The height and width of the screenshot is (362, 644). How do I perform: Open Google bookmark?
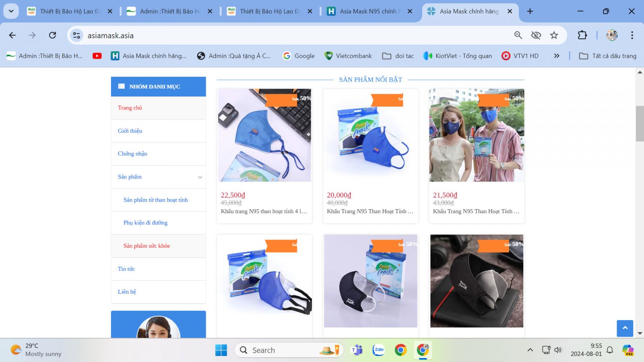pos(299,56)
